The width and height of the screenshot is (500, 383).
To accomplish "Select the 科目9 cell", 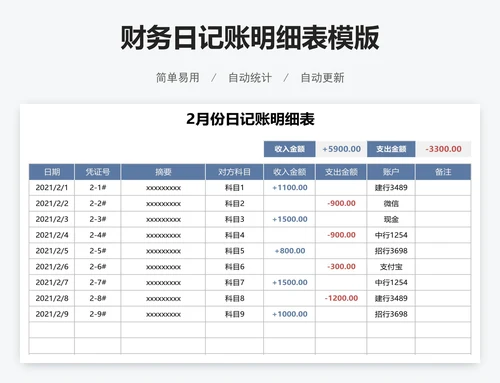I will click(x=234, y=314).
